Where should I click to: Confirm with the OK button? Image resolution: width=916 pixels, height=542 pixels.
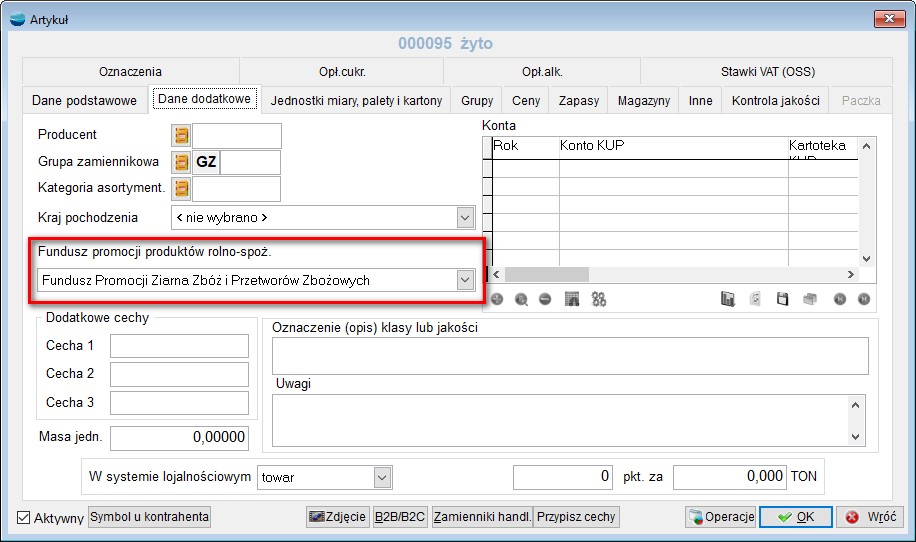(796, 517)
